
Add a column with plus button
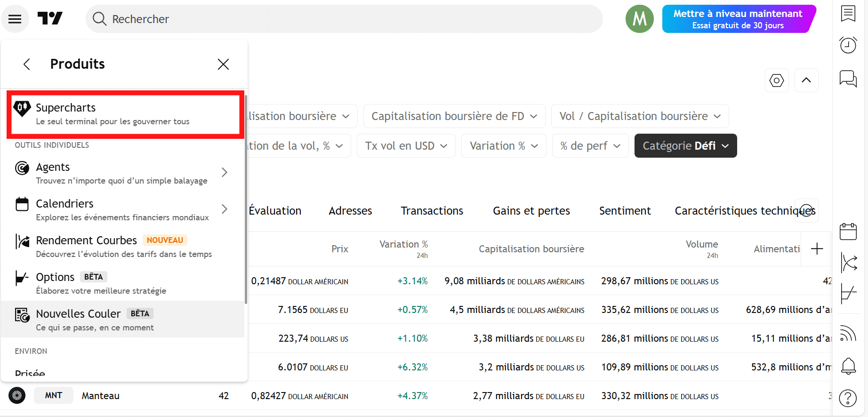pos(817,249)
